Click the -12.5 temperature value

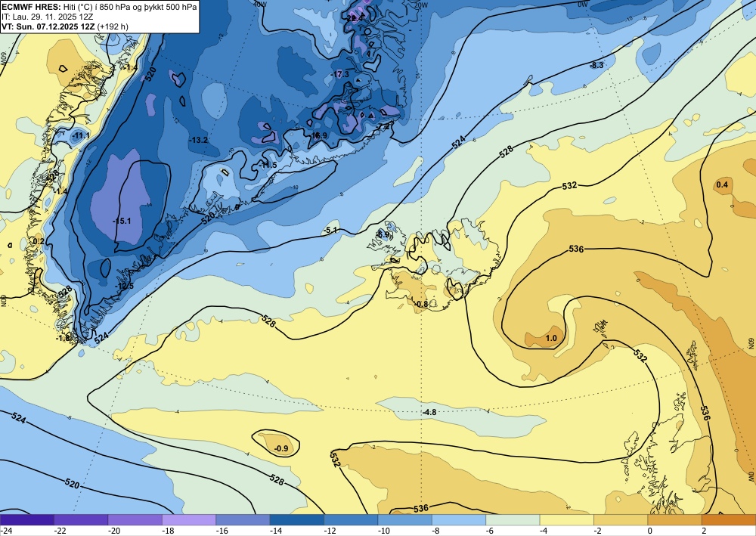(x=124, y=287)
